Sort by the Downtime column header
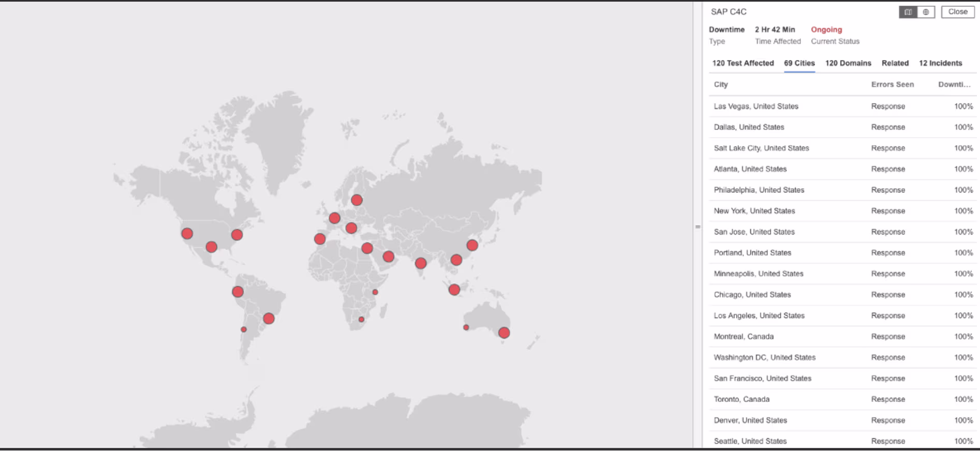The height and width of the screenshot is (451, 980). click(954, 84)
